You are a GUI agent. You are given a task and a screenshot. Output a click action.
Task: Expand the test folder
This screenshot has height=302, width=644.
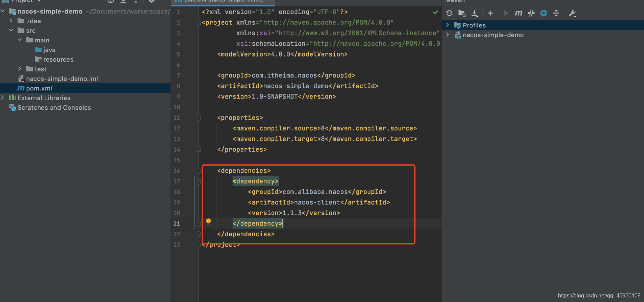pos(20,69)
